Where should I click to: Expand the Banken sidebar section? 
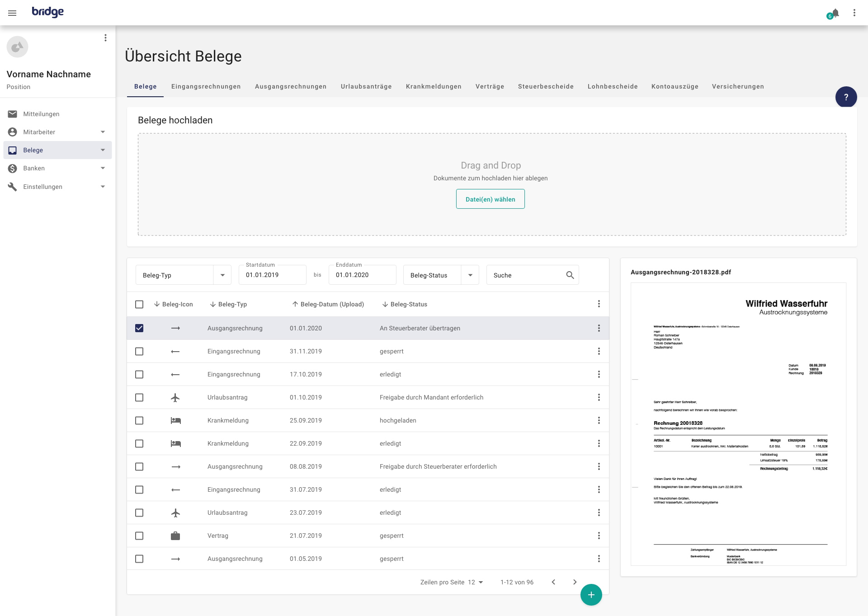point(103,168)
